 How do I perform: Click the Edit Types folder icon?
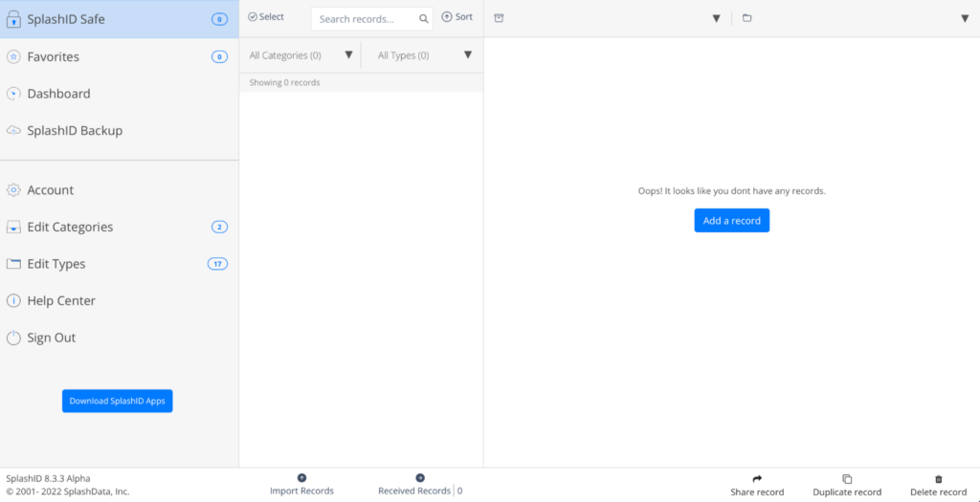pyautogui.click(x=13, y=264)
